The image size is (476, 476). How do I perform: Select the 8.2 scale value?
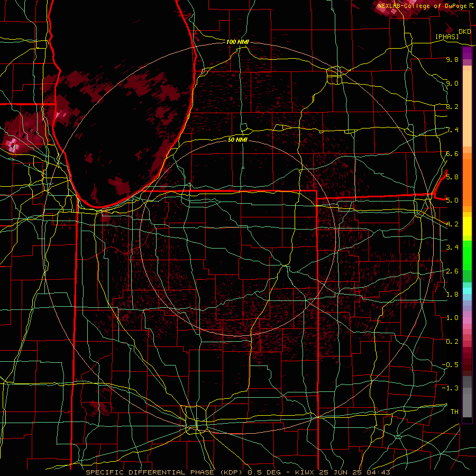click(x=452, y=106)
